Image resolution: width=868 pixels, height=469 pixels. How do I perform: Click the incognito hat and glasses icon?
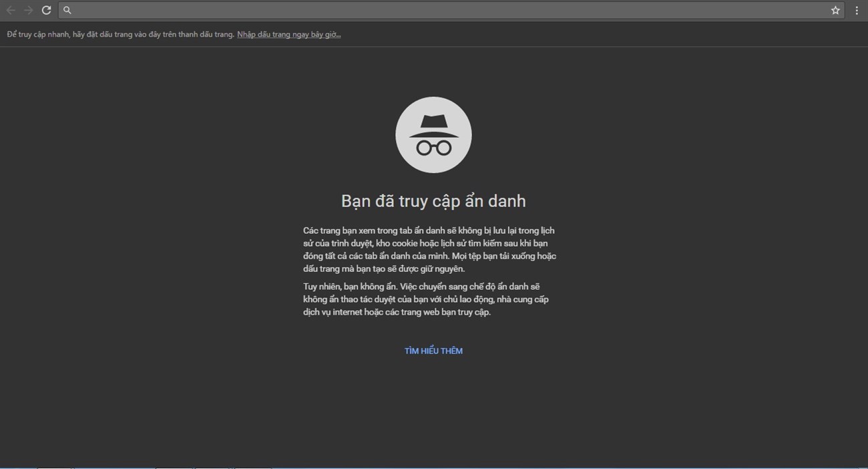433,135
